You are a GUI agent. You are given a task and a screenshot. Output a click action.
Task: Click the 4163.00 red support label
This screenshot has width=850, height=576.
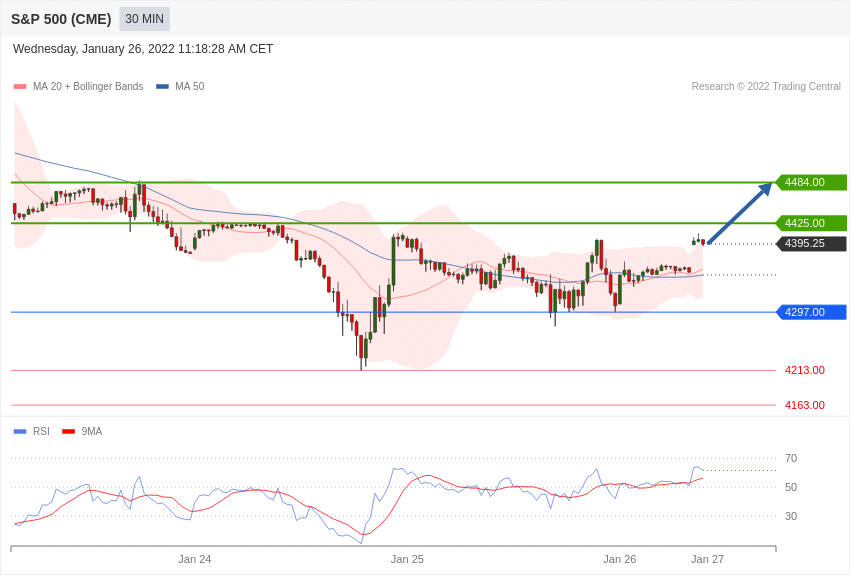click(805, 405)
